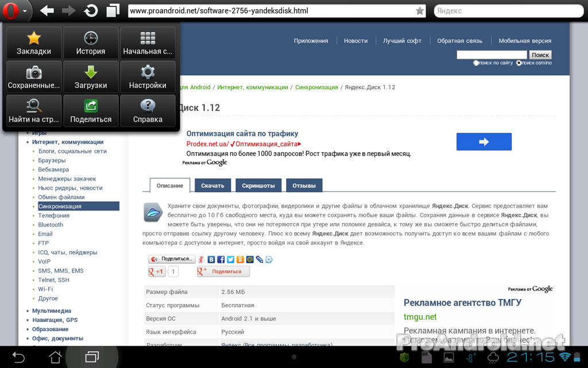Open Настройки (settings) in the Opera menu

pyautogui.click(x=148, y=76)
